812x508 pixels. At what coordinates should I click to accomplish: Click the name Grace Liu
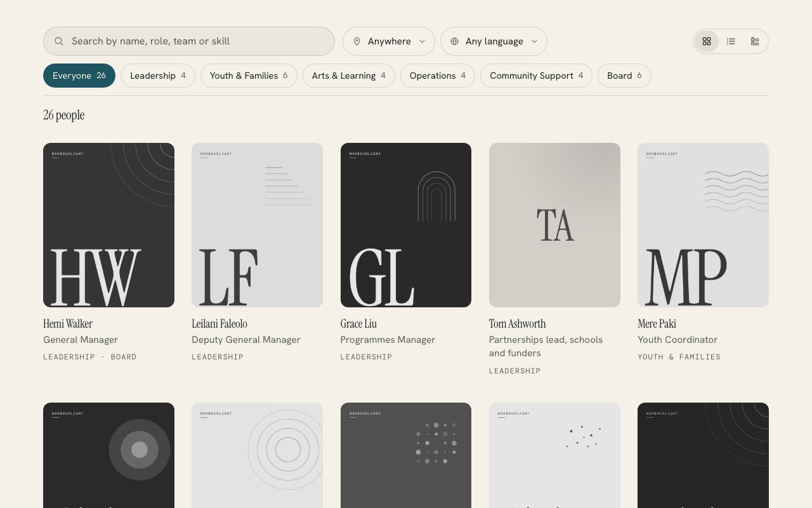(358, 324)
